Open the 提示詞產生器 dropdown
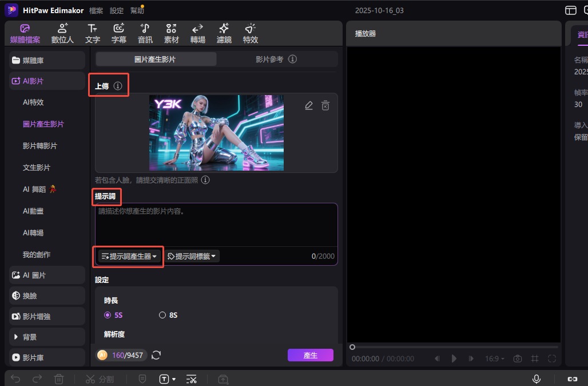The height and width of the screenshot is (386, 588). pos(129,256)
